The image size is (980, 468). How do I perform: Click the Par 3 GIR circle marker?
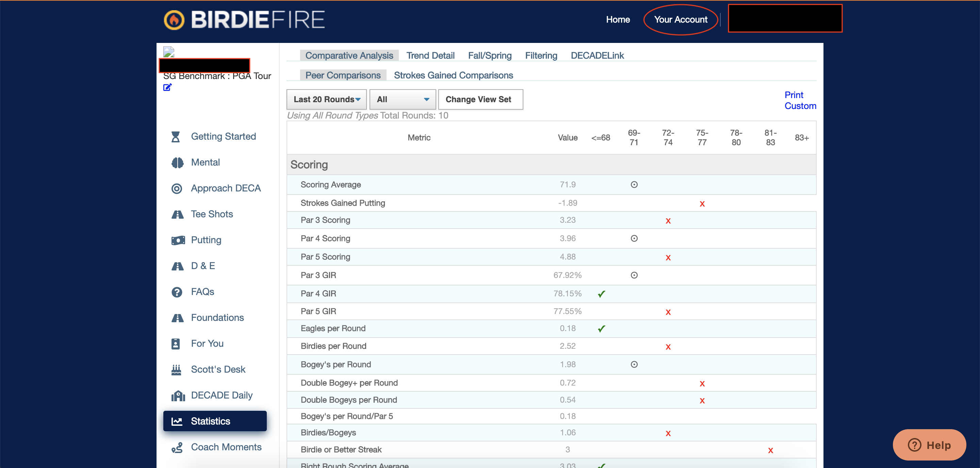pyautogui.click(x=634, y=275)
